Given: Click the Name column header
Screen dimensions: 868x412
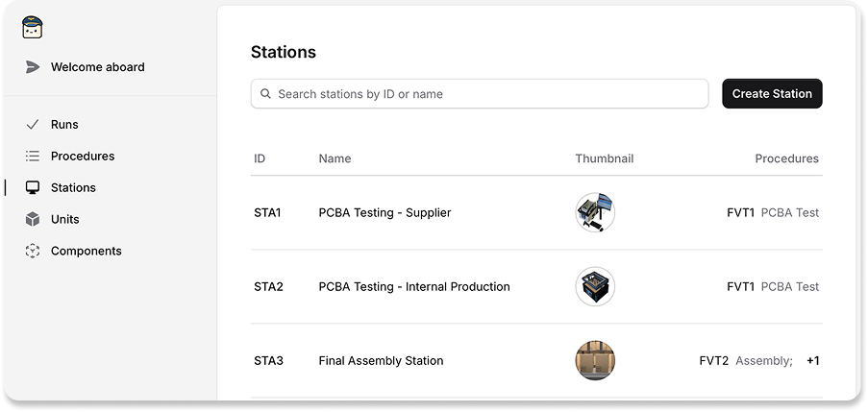Looking at the screenshot, I should tap(335, 158).
